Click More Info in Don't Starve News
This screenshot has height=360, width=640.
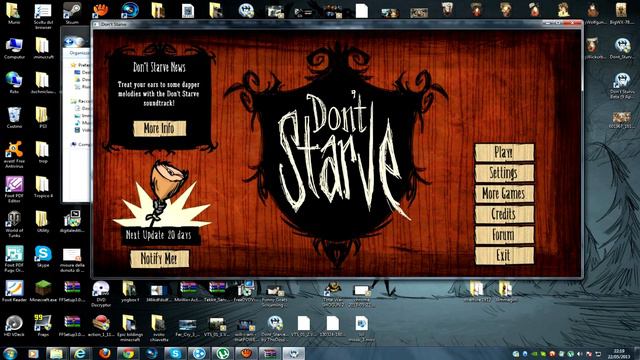pyautogui.click(x=160, y=128)
